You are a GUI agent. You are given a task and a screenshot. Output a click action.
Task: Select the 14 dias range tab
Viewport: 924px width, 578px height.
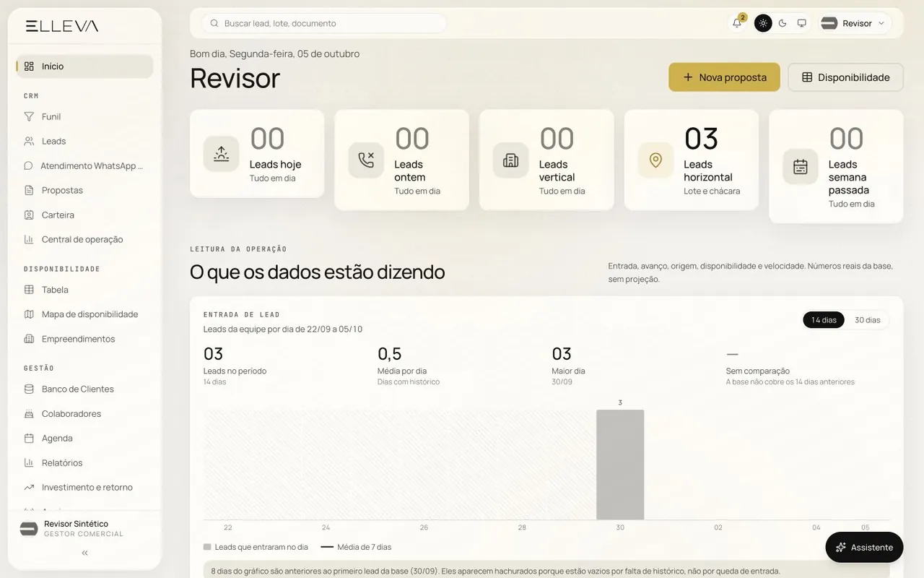pyautogui.click(x=824, y=320)
